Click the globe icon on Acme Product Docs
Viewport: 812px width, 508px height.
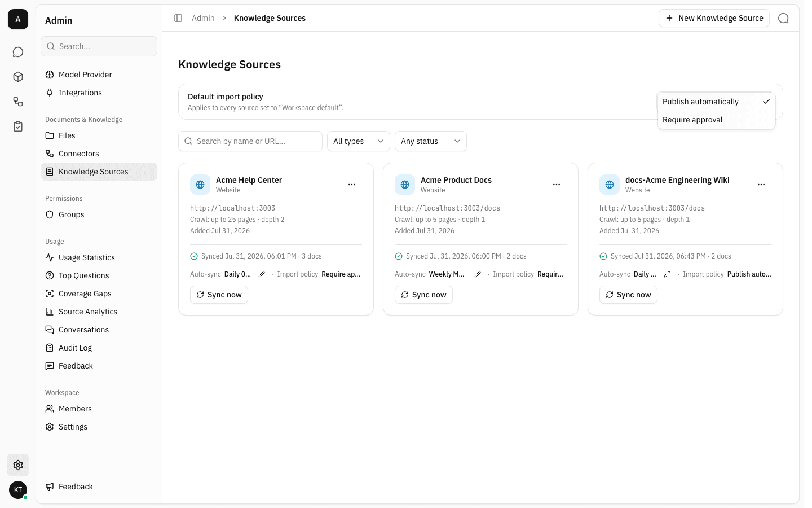[405, 185]
